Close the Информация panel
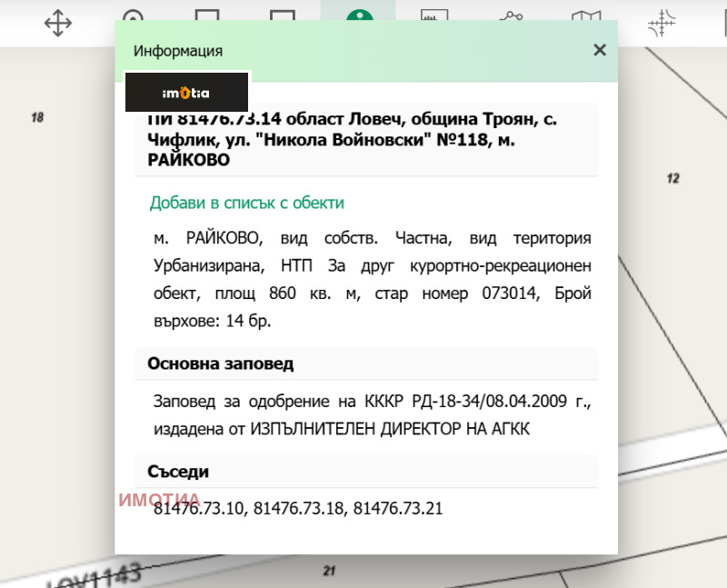The height and width of the screenshot is (588, 727). pos(599,50)
